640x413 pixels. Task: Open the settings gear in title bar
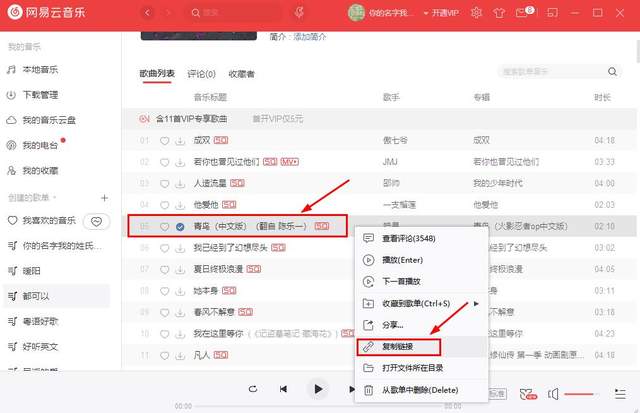476,13
